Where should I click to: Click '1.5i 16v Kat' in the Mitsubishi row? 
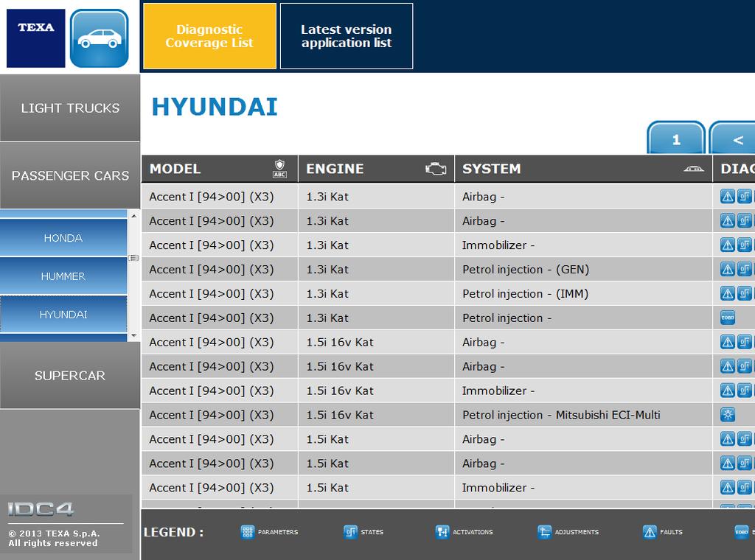pyautogui.click(x=340, y=415)
